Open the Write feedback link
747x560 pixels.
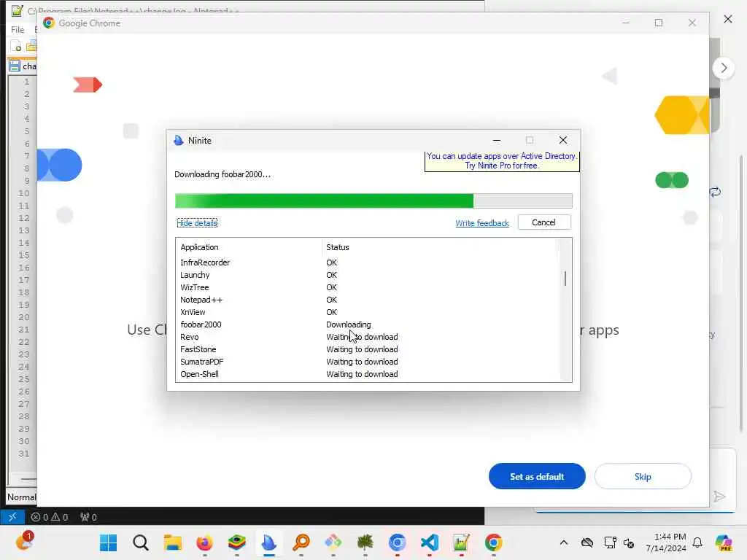[482, 223]
